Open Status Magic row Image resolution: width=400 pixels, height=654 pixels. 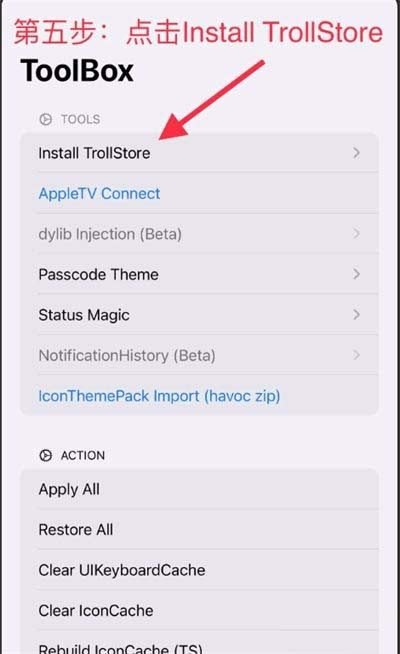[199, 314]
